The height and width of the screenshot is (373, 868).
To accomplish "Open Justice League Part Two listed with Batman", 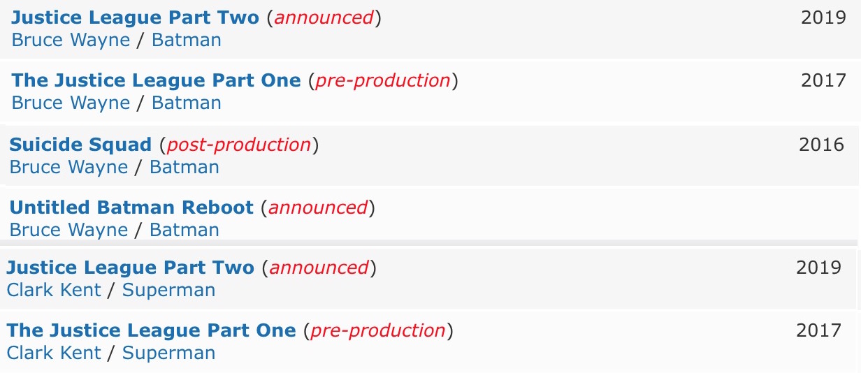I will tap(136, 17).
